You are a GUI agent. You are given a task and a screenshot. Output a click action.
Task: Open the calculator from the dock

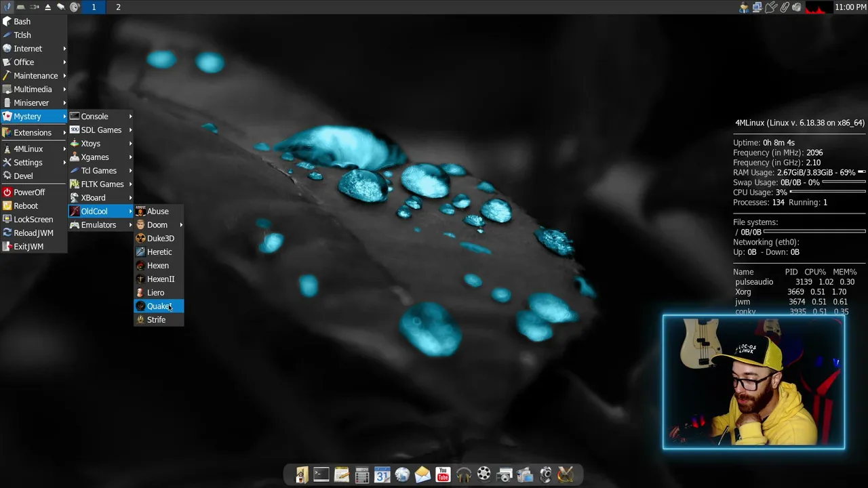point(362,475)
